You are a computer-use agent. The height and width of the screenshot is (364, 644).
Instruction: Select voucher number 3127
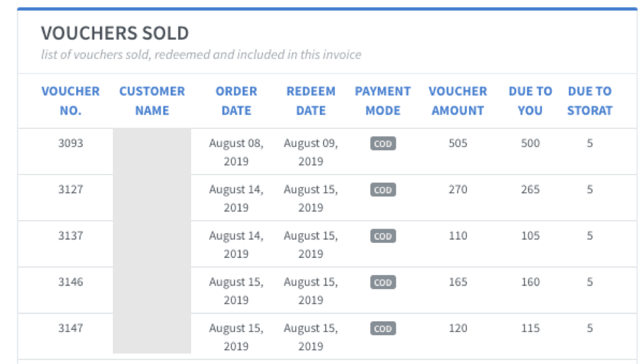click(x=71, y=190)
